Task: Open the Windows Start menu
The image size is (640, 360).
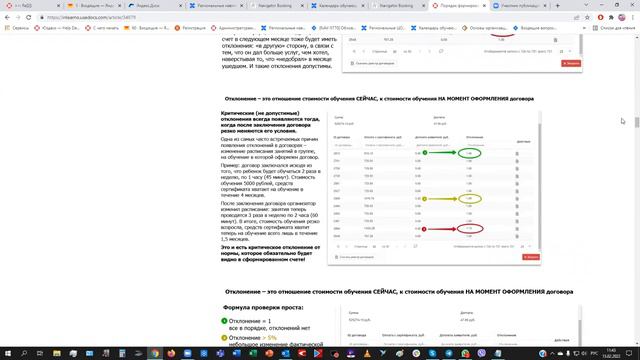Action: click(7, 353)
